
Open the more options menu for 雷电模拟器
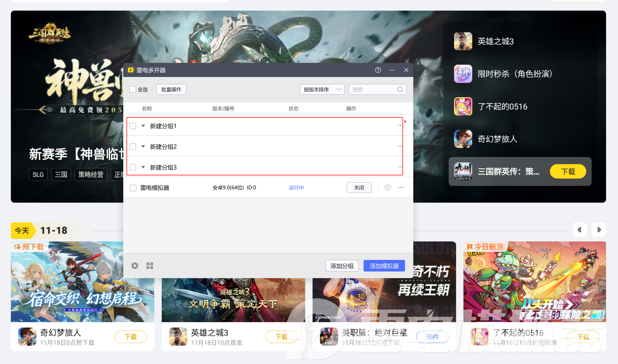click(401, 187)
